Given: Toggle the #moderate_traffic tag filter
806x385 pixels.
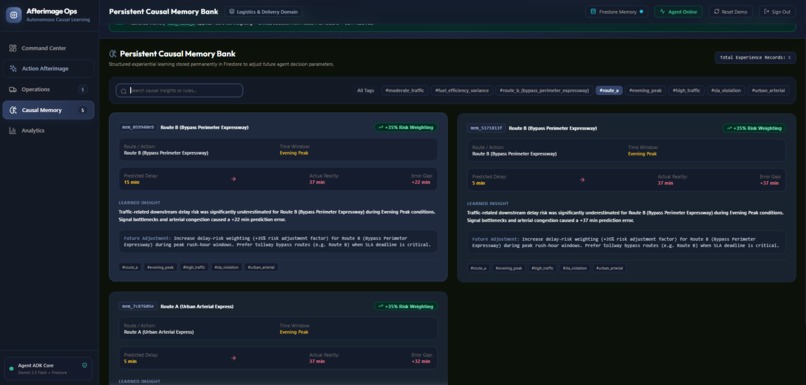Looking at the screenshot, I should pos(405,90).
